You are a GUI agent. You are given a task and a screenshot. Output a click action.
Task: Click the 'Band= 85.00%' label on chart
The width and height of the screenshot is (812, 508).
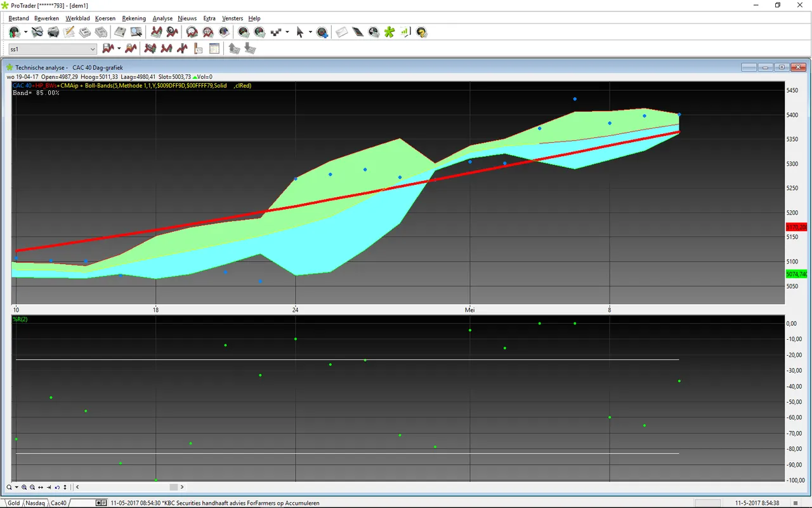click(36, 93)
